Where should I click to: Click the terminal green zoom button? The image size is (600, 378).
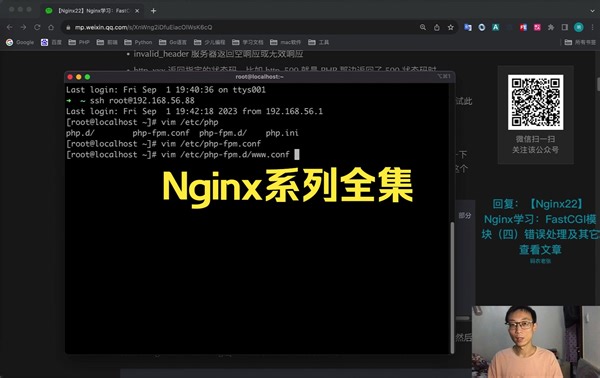pos(87,77)
